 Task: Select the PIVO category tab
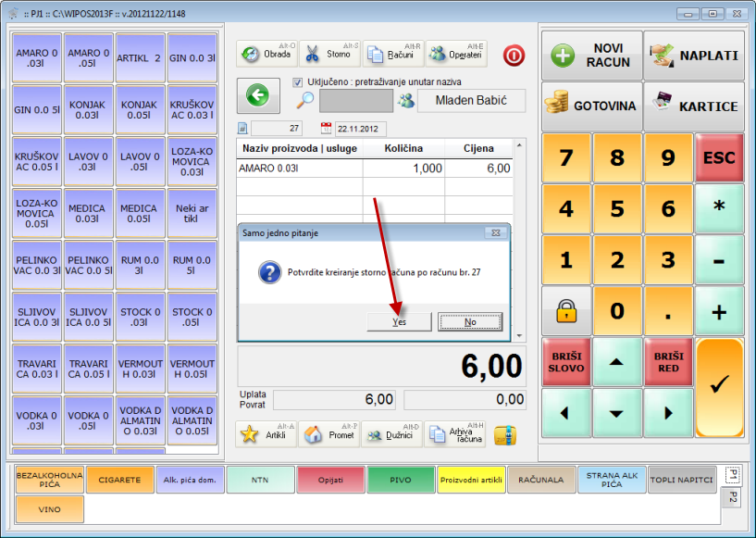click(x=402, y=480)
